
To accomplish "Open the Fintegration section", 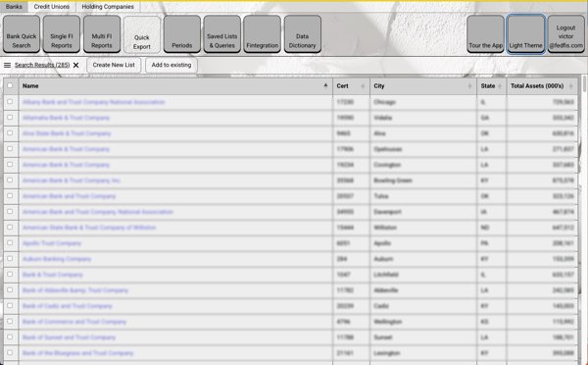I will click(262, 34).
